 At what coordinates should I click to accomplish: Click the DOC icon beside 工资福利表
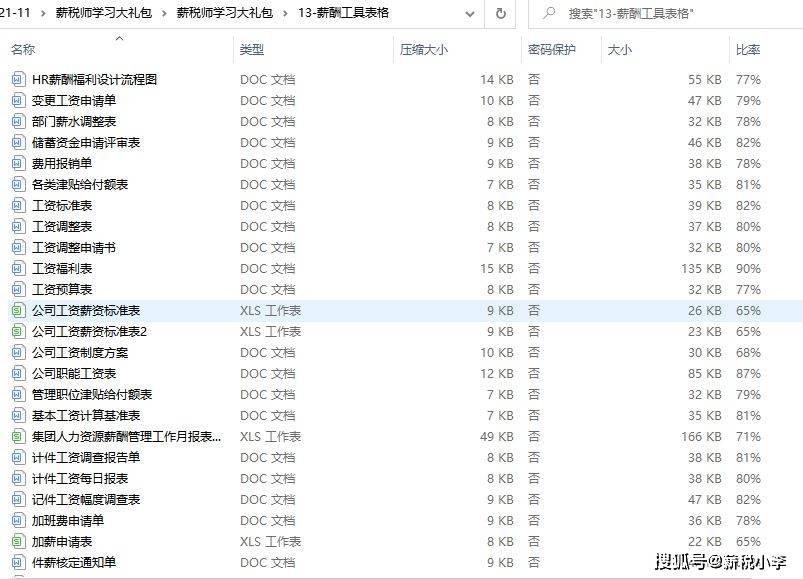(17, 268)
